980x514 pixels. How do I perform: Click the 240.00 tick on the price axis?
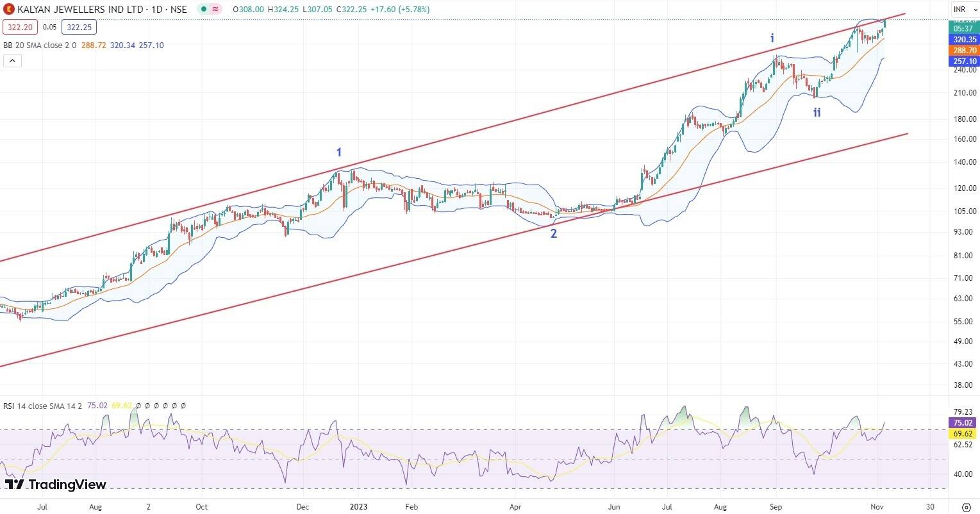pos(965,69)
